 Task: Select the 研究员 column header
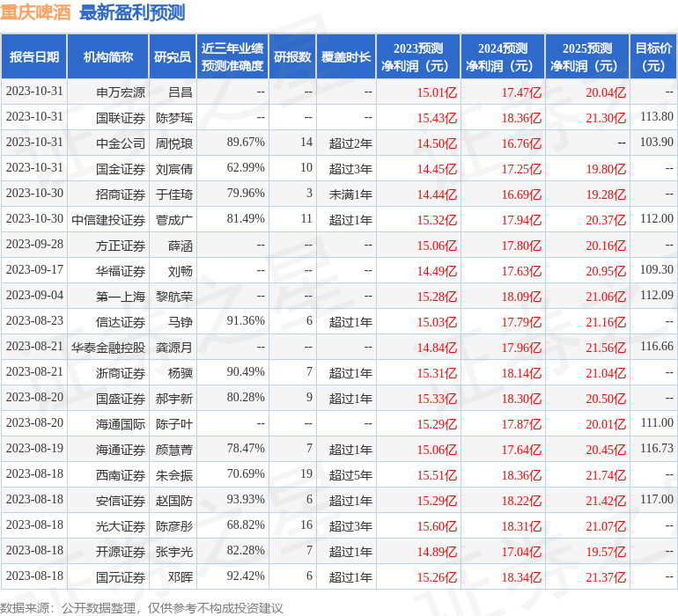(x=173, y=56)
